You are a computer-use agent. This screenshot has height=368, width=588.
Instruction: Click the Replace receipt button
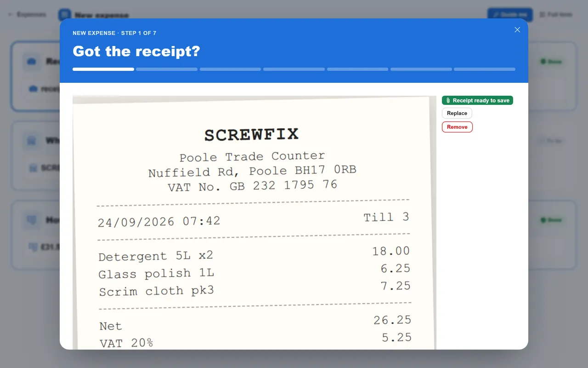click(457, 113)
